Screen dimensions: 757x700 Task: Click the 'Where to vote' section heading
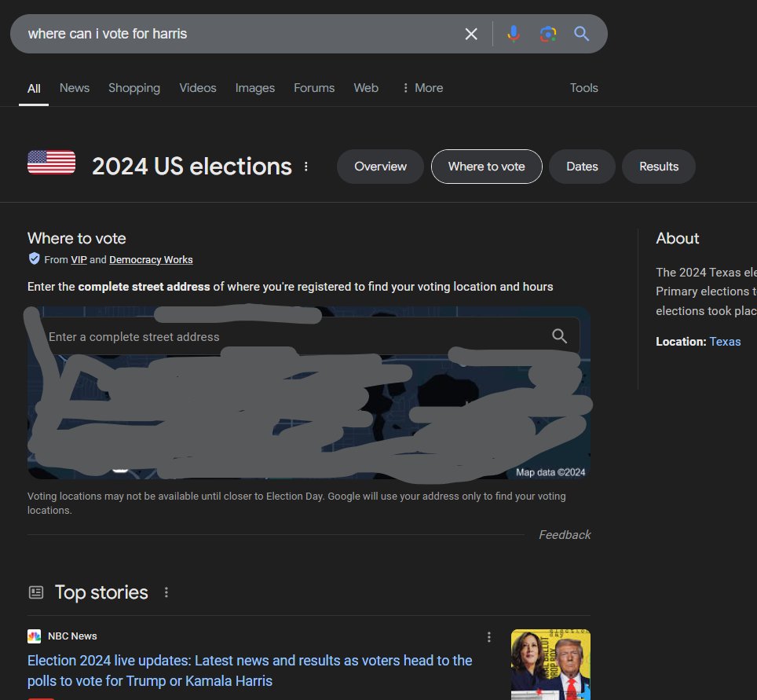77,238
